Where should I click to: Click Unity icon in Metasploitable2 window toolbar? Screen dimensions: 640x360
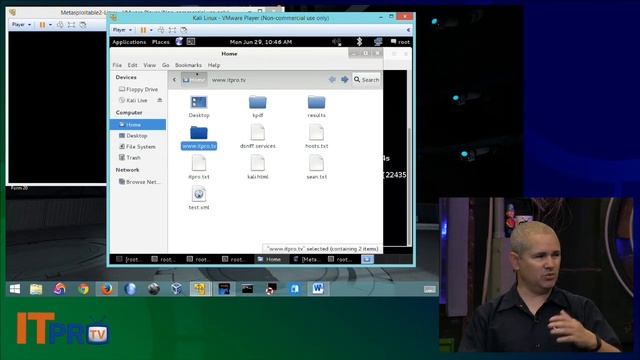click(83, 25)
